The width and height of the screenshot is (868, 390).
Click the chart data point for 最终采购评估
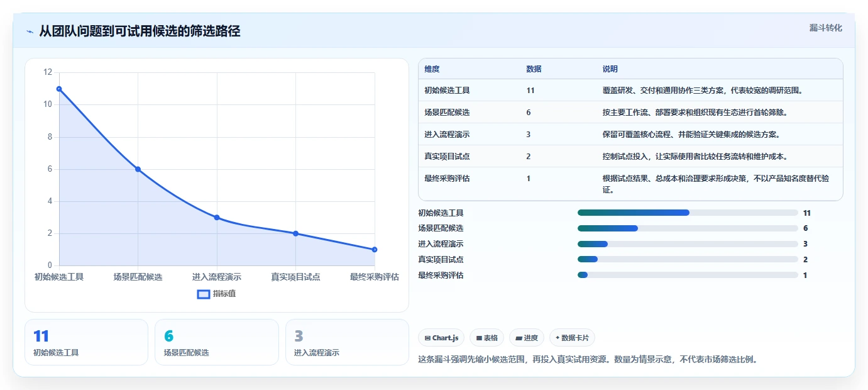click(x=375, y=250)
